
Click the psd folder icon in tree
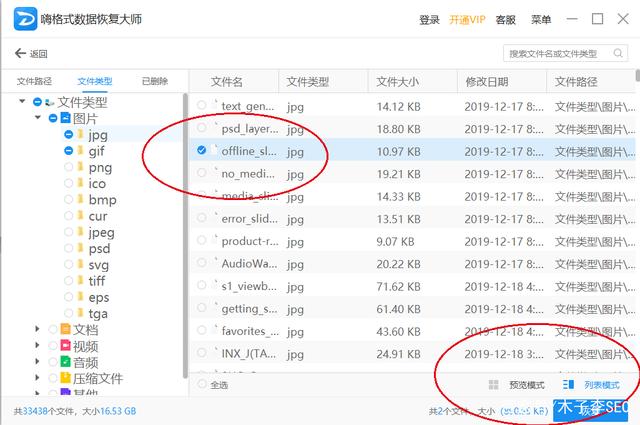81,248
